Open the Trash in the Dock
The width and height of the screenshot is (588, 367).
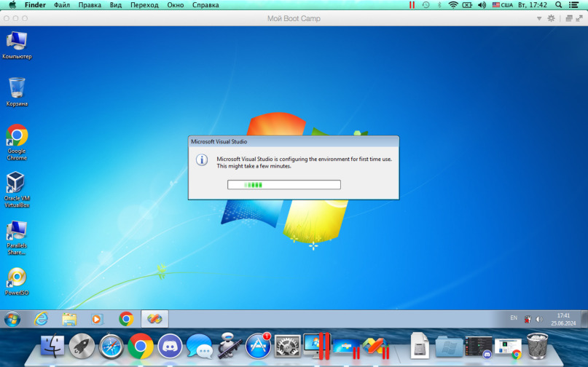[538, 346]
